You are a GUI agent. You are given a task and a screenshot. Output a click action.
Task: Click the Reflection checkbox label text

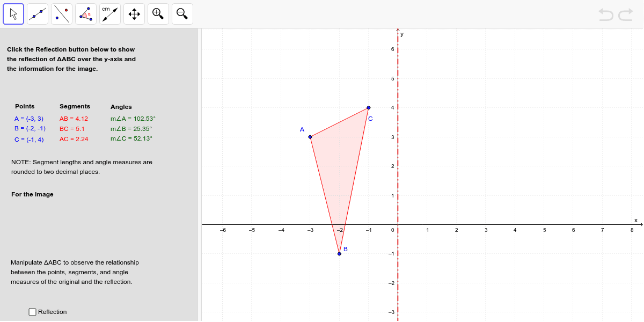53,312
